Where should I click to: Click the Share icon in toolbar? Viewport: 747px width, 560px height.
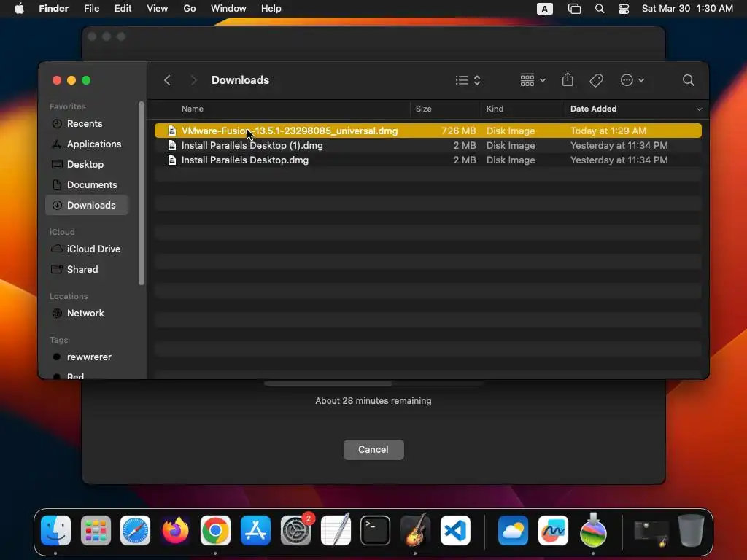[x=568, y=79]
